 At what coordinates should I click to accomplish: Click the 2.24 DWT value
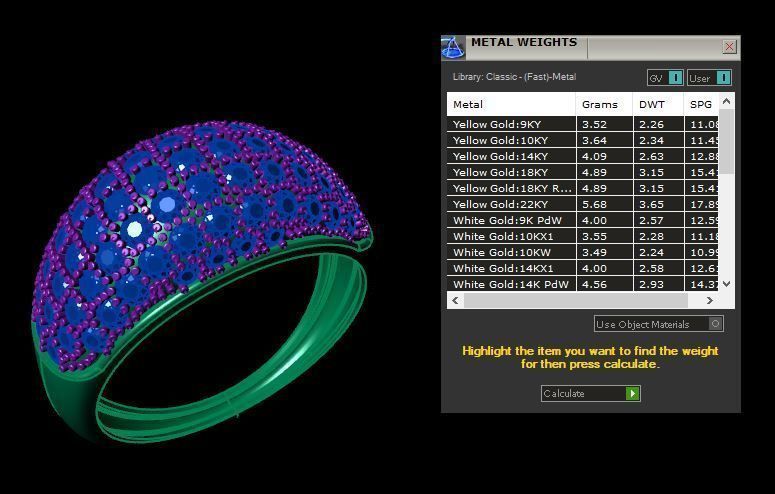651,252
